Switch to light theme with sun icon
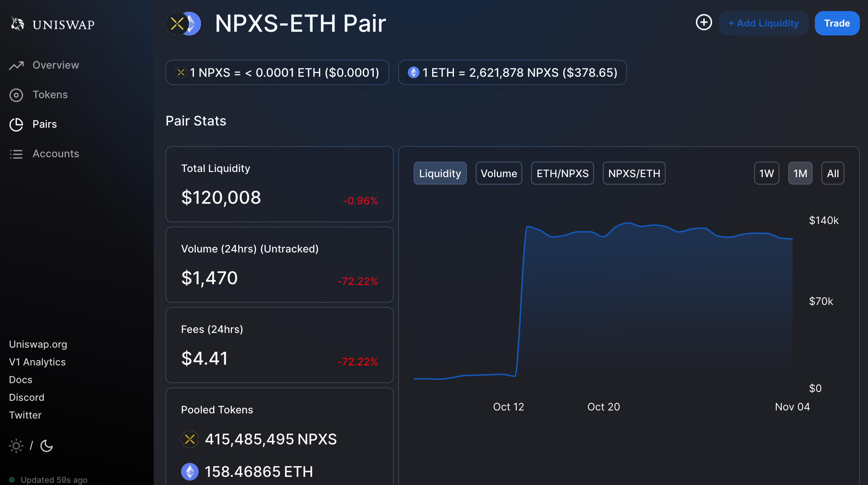Screen dimensions: 868x485 point(16,446)
